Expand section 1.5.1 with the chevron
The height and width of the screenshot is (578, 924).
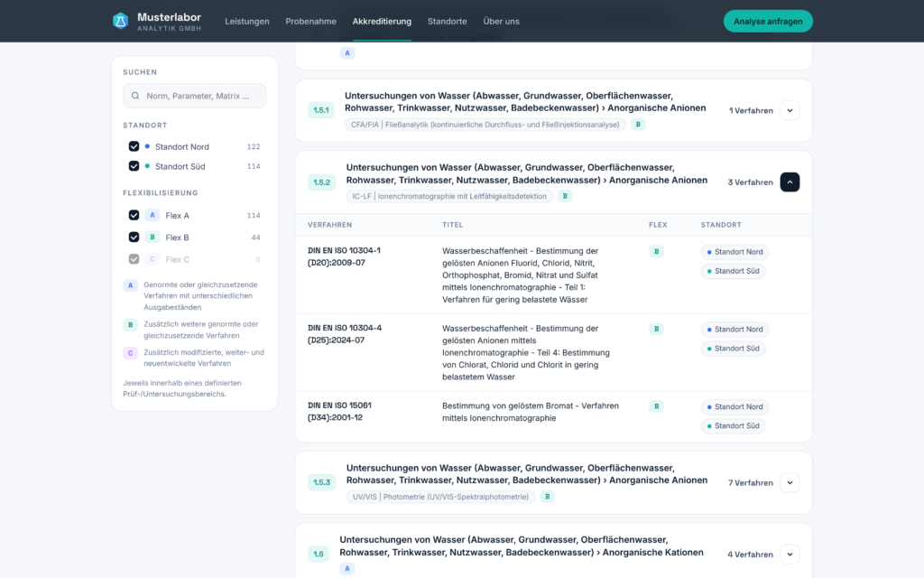tap(790, 110)
